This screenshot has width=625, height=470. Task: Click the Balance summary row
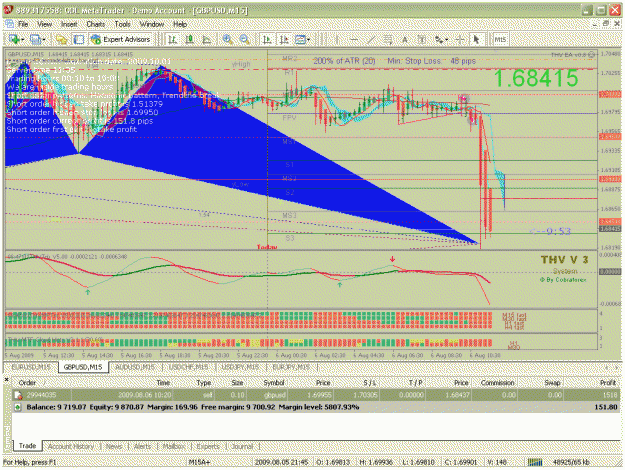pyautogui.click(x=316, y=407)
